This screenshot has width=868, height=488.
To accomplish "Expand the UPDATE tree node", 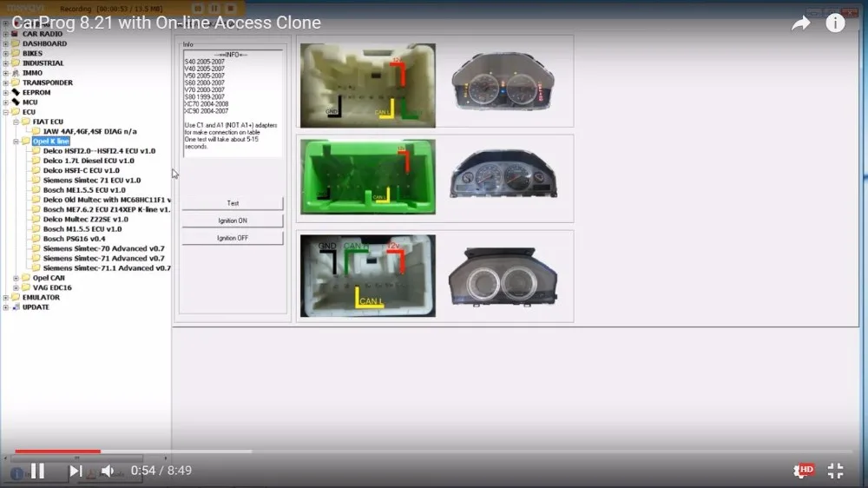I will coord(5,307).
